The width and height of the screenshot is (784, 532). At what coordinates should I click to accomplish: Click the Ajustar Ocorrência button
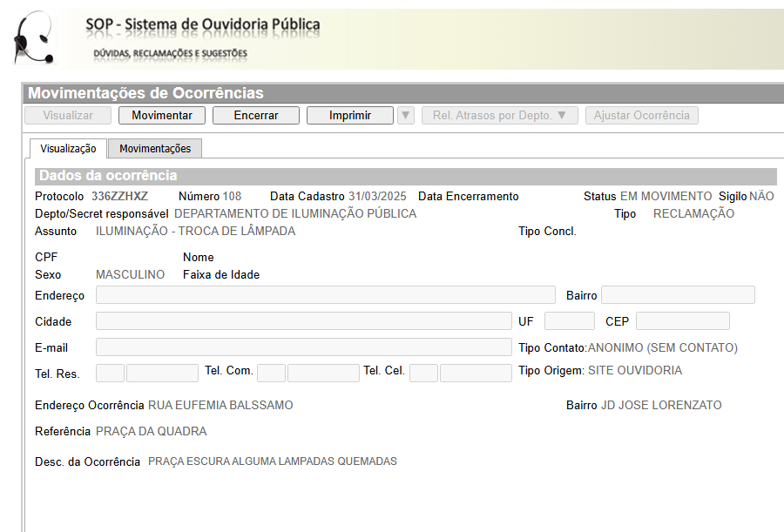point(642,116)
